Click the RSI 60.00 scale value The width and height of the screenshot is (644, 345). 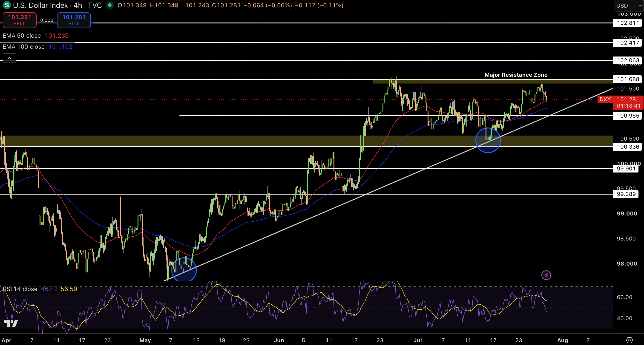point(624,297)
